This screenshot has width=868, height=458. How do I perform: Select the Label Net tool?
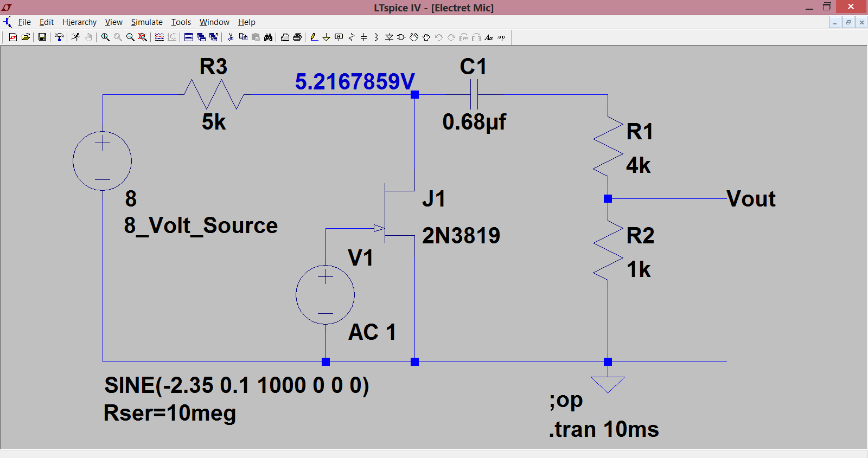tap(339, 37)
